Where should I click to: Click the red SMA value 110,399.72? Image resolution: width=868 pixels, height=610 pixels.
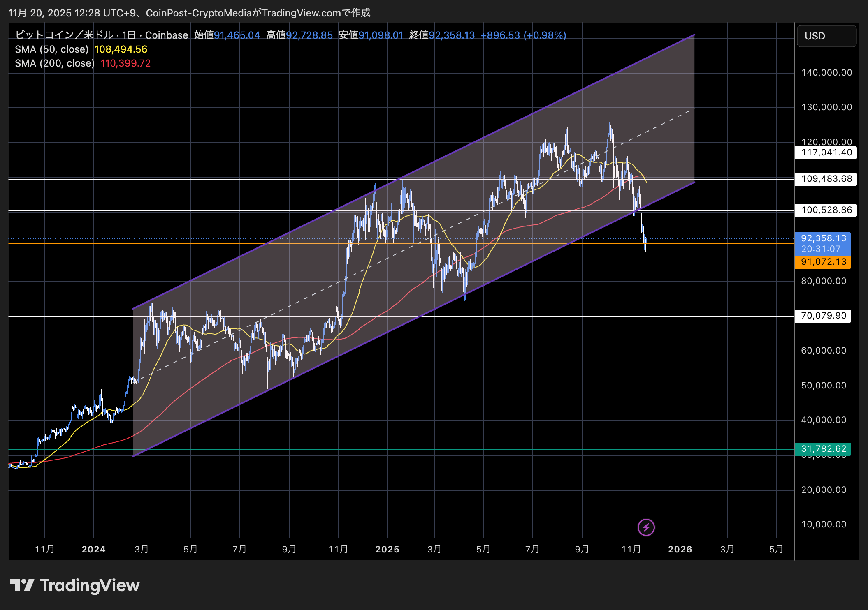click(x=125, y=63)
